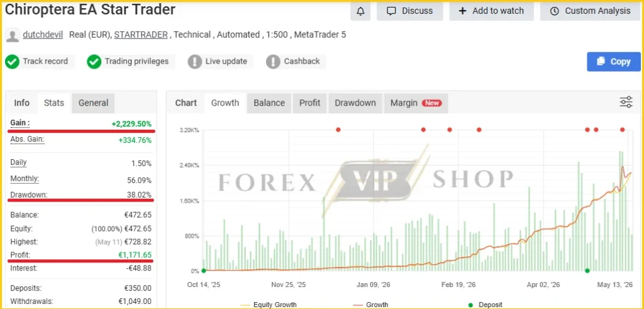Click the Drawdown stat label
Screen dimensions: 644x309
coord(29,194)
